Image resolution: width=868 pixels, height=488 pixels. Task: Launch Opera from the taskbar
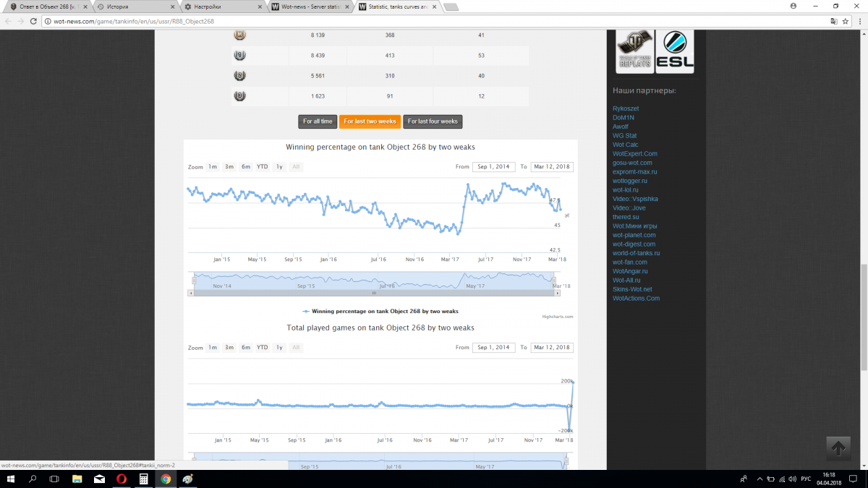[x=122, y=479]
